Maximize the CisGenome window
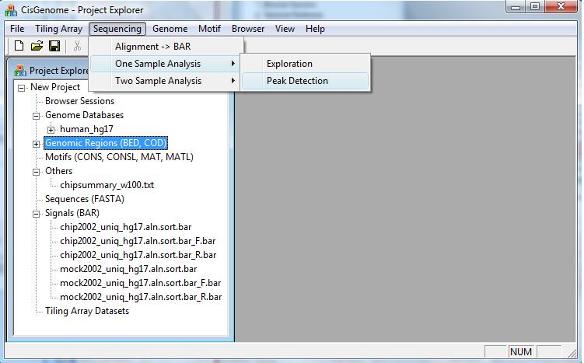The image size is (584, 363). tap(535, 6)
